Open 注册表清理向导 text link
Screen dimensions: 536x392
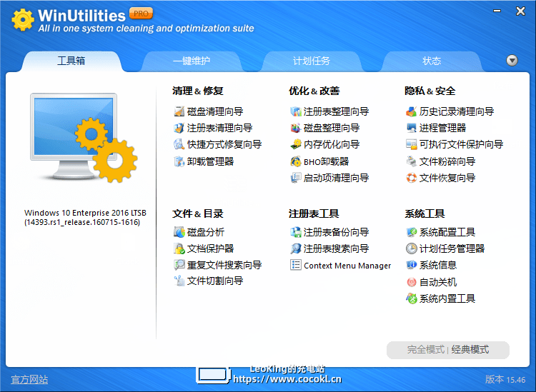coord(220,128)
